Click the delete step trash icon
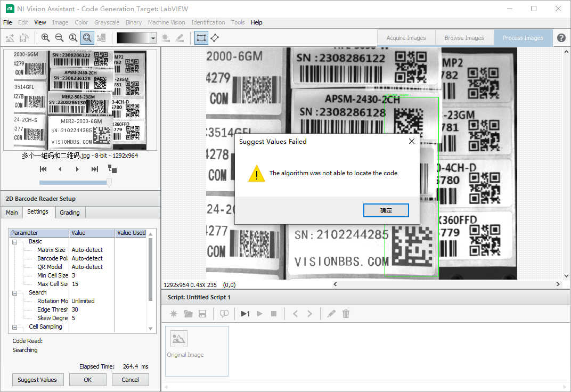 coord(346,314)
